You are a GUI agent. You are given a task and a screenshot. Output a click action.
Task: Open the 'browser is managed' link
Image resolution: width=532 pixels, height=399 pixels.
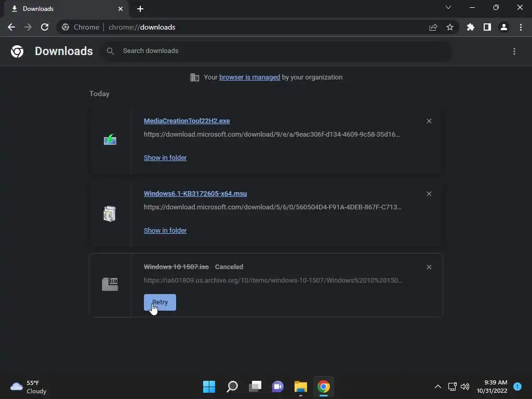[250, 77]
